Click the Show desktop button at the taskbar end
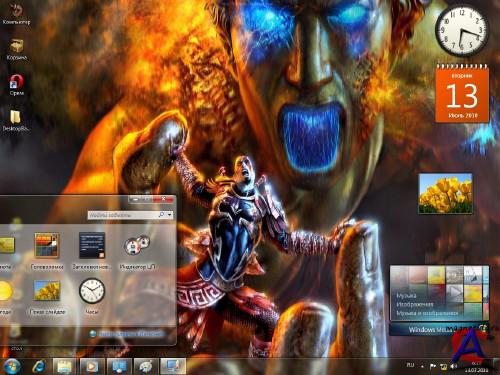500x375 pixels. click(x=496, y=366)
